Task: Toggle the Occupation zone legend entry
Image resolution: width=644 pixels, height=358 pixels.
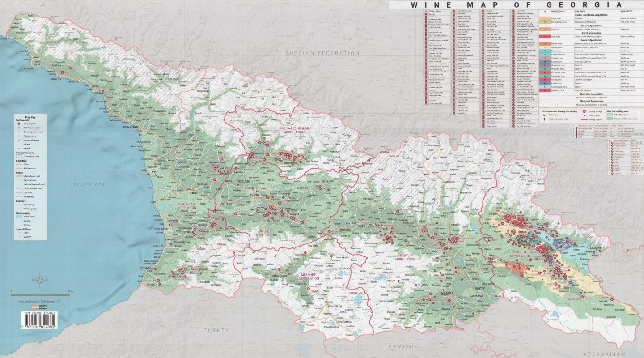Action: click(19, 156)
